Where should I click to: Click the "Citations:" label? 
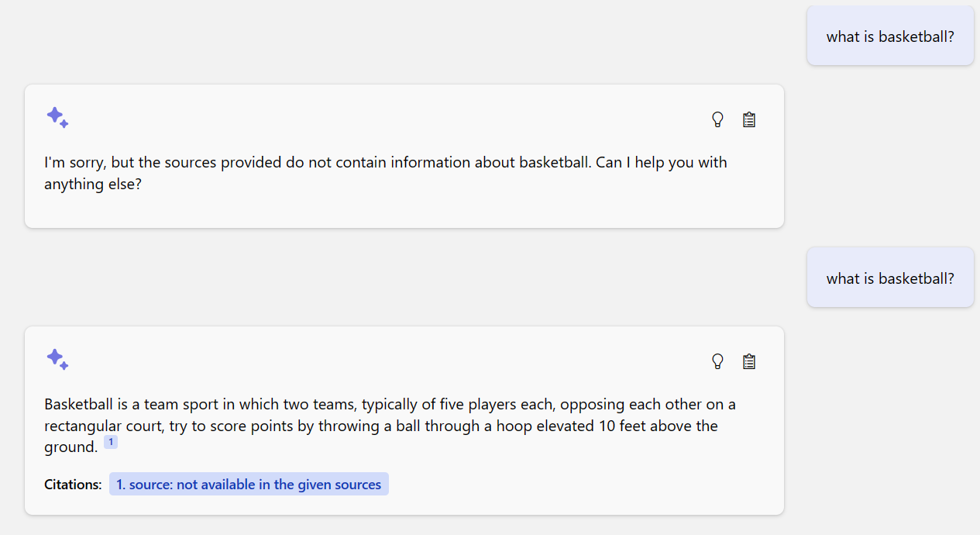pos(72,484)
